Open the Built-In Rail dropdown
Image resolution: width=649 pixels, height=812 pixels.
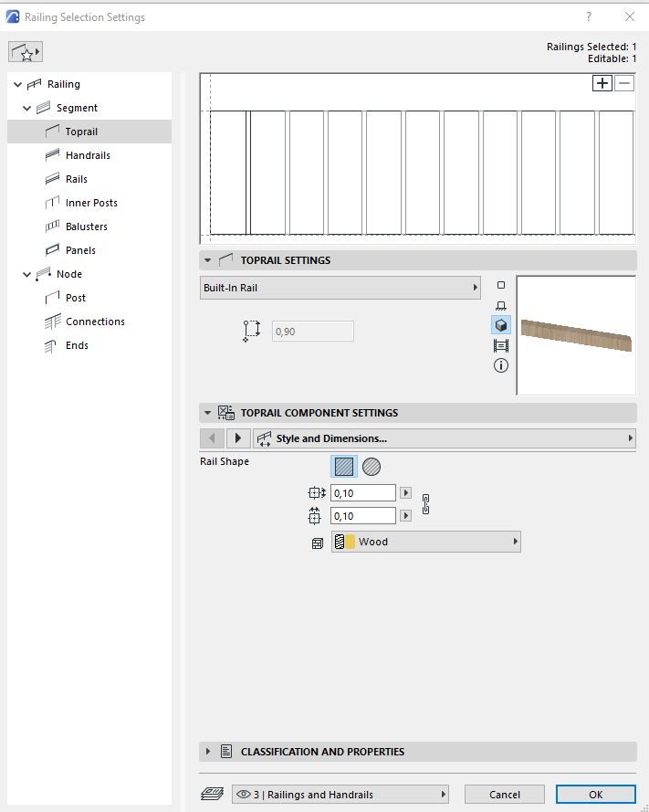[340, 288]
